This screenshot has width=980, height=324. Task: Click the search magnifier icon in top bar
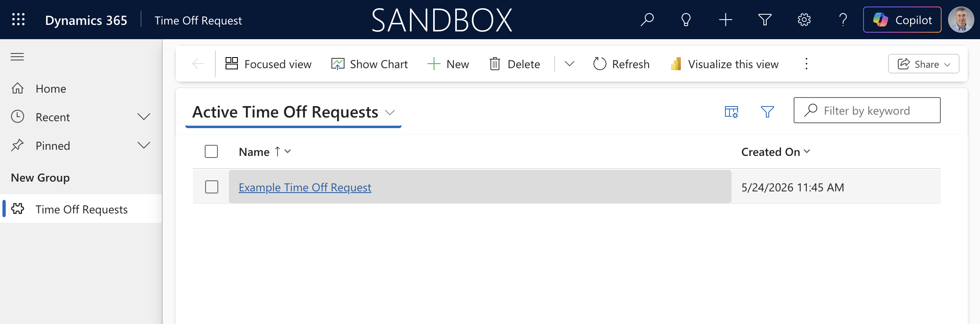click(647, 20)
